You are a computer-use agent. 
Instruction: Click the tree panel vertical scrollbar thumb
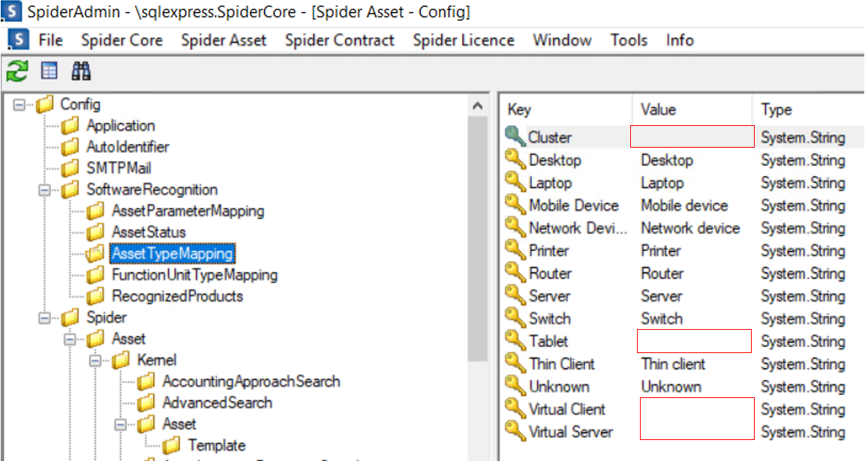point(478,239)
